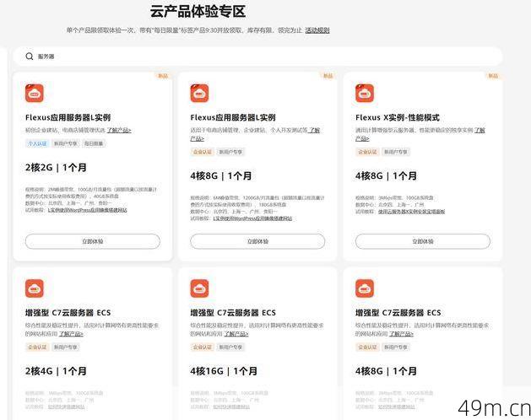Open WordPress tutorial link in 2核2G L实例 card
This screenshot has height=420, width=531.
[x=87, y=210]
